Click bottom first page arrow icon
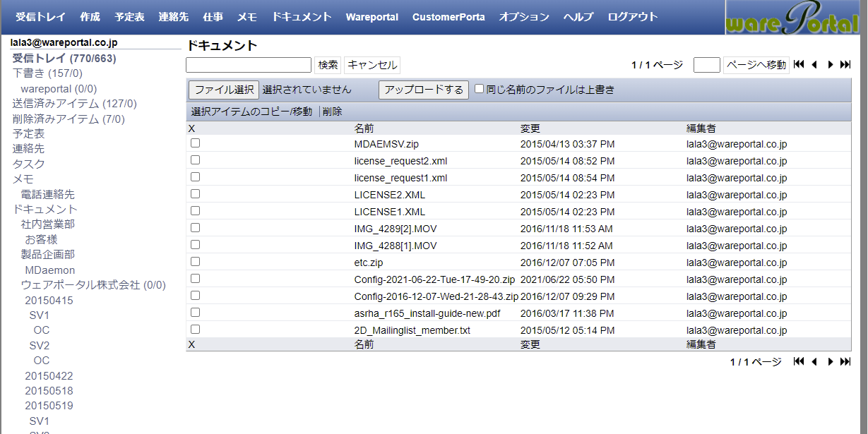This screenshot has width=868, height=434. tap(799, 362)
